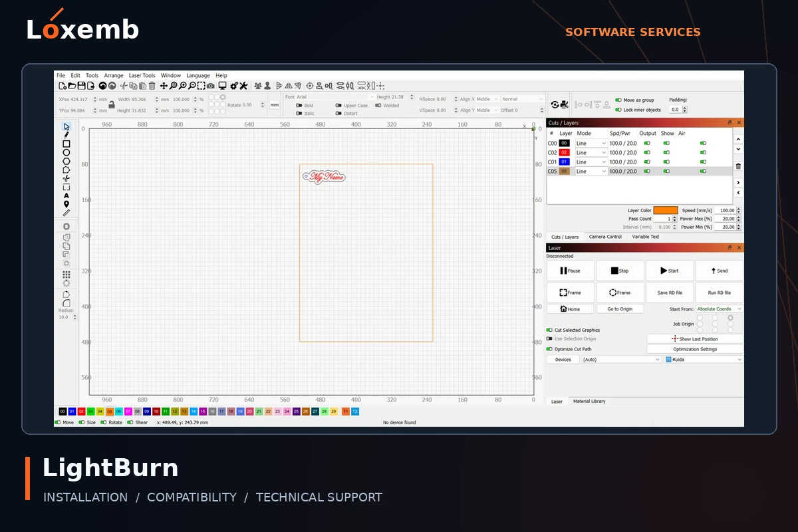The width and height of the screenshot is (798, 532).
Task: Toggle the Bold text switch
Action: click(x=299, y=105)
